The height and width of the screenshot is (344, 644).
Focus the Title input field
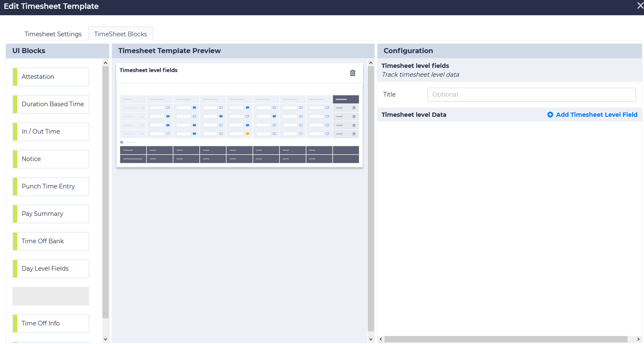click(x=531, y=94)
